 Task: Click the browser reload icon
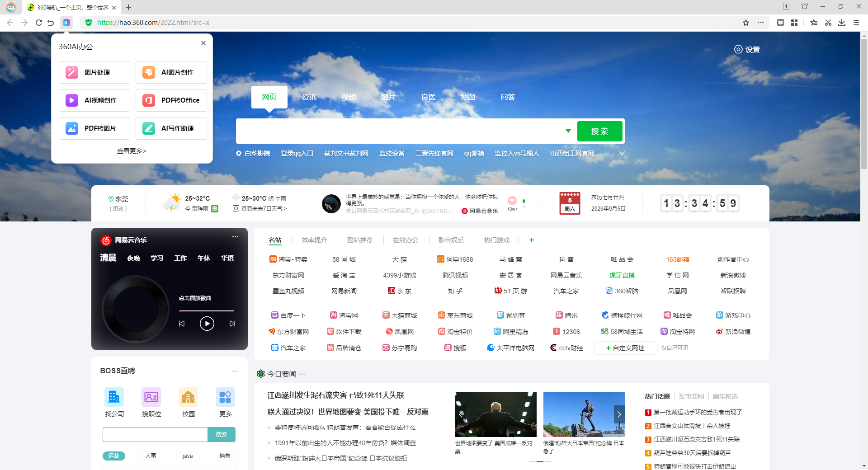pyautogui.click(x=39, y=23)
